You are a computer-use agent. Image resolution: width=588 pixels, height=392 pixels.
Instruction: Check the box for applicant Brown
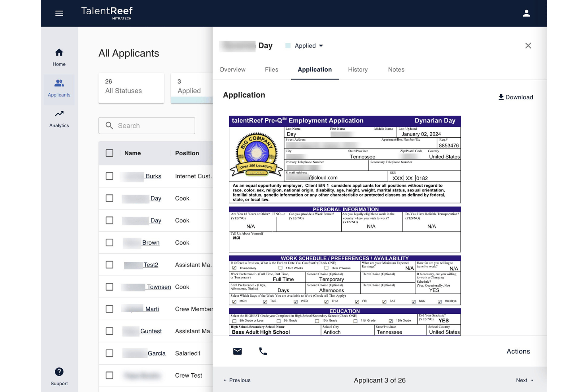(110, 243)
